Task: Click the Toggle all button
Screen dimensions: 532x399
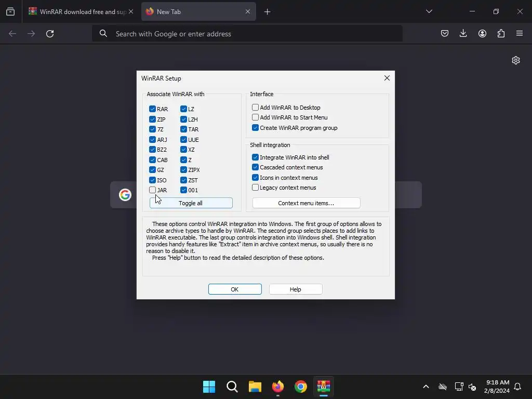Action: tap(191, 203)
